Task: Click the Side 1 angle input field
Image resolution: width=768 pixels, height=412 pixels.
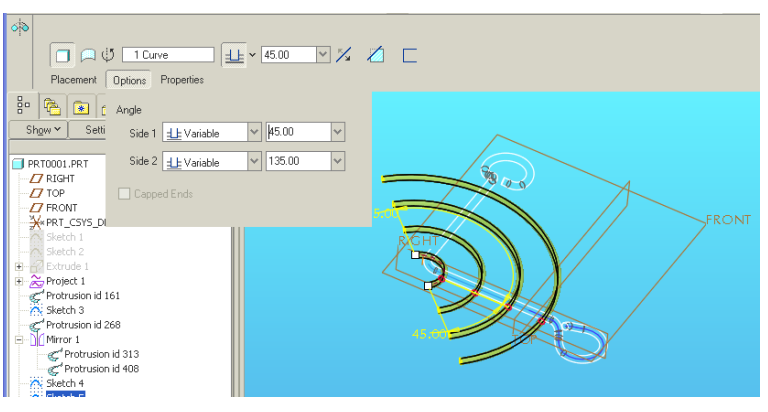Action: [297, 132]
